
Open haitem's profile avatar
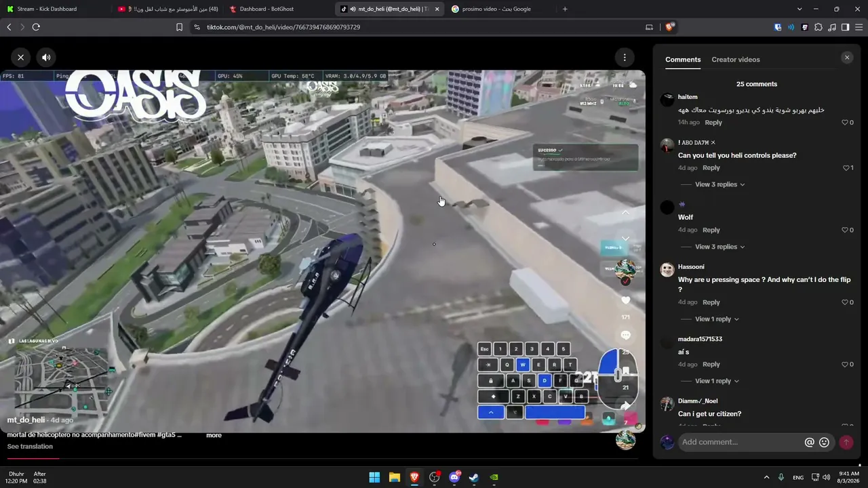point(667,100)
